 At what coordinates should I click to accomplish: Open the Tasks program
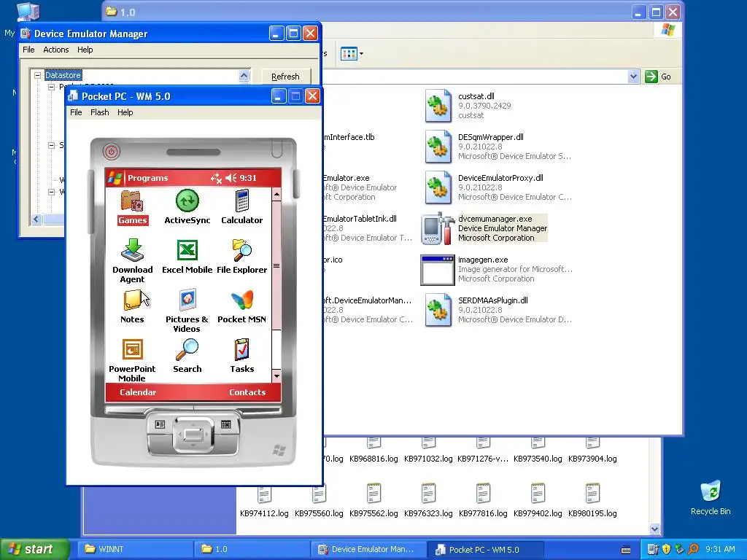tap(242, 356)
